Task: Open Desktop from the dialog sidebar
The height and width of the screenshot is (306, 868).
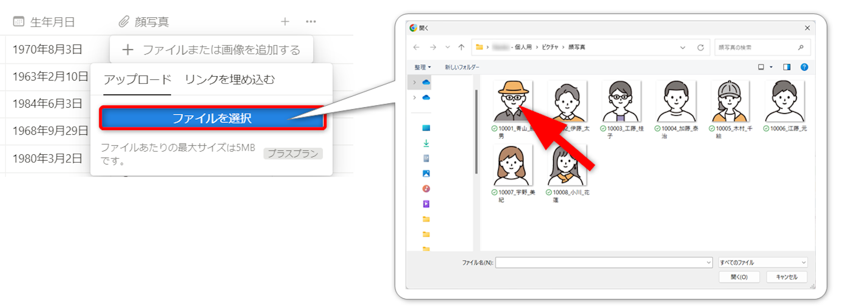Action: (x=426, y=128)
